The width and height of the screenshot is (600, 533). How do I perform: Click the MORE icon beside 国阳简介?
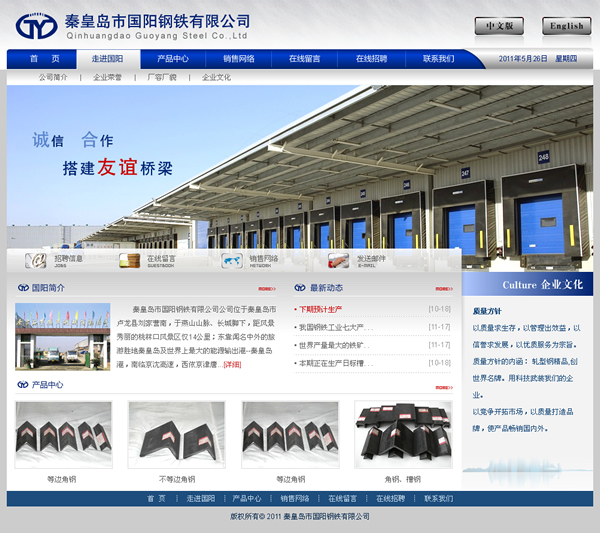266,289
